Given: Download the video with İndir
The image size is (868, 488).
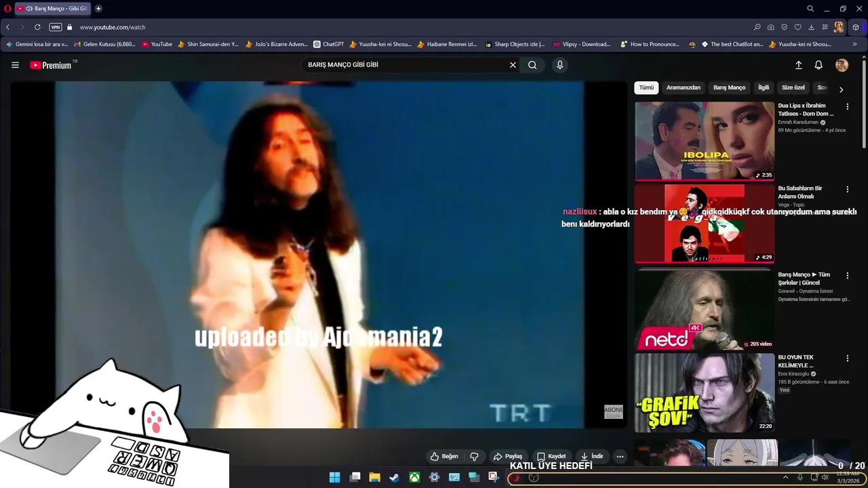Looking at the screenshot, I should coord(591,456).
